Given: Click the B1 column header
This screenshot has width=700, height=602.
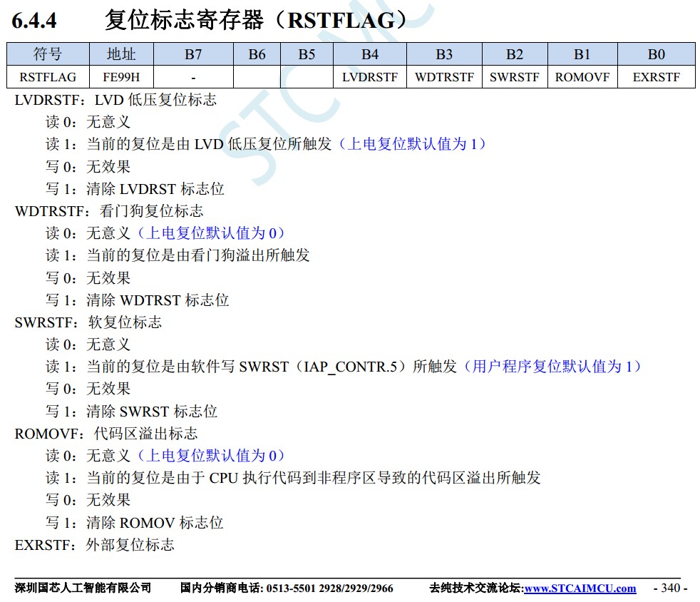Looking at the screenshot, I should point(582,54).
